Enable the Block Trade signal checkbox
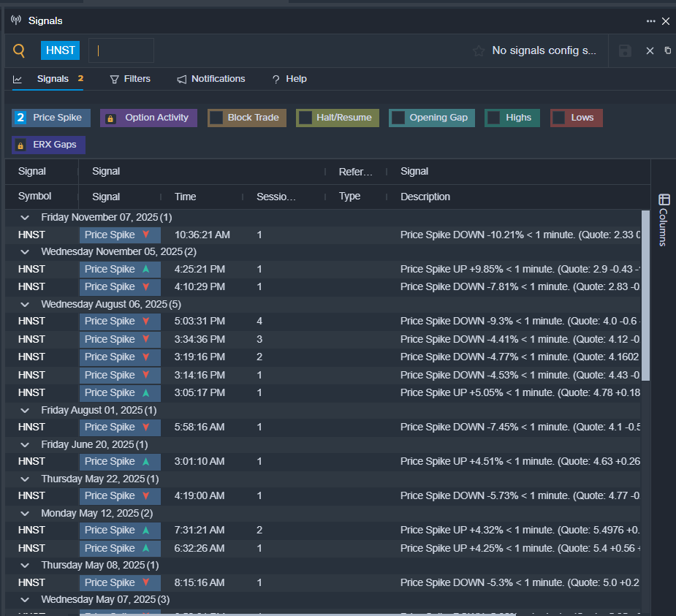The height and width of the screenshot is (616, 676). point(216,118)
